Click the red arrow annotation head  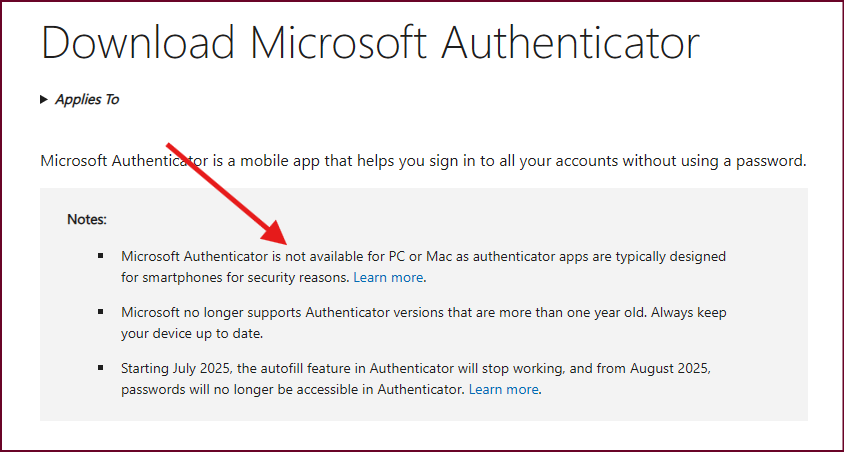(x=276, y=236)
